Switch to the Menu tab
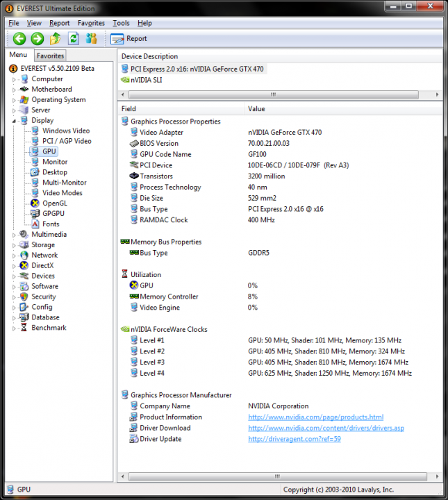448x500 pixels. (x=18, y=55)
